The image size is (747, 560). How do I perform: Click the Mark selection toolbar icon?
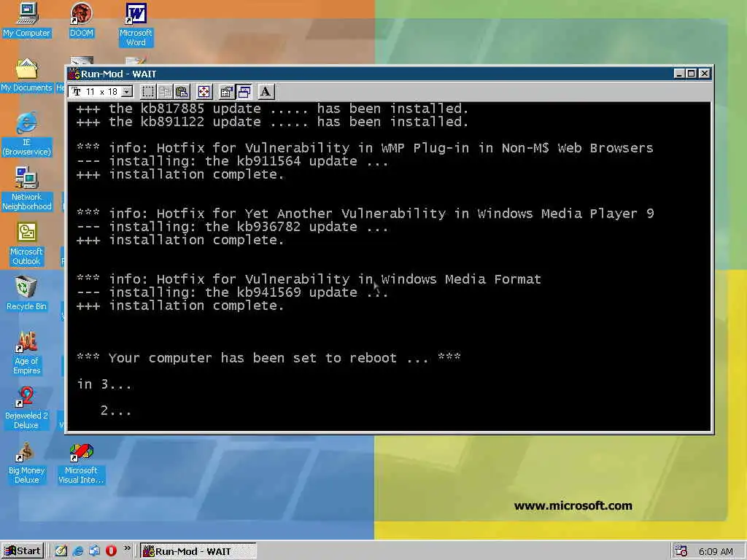coord(148,92)
